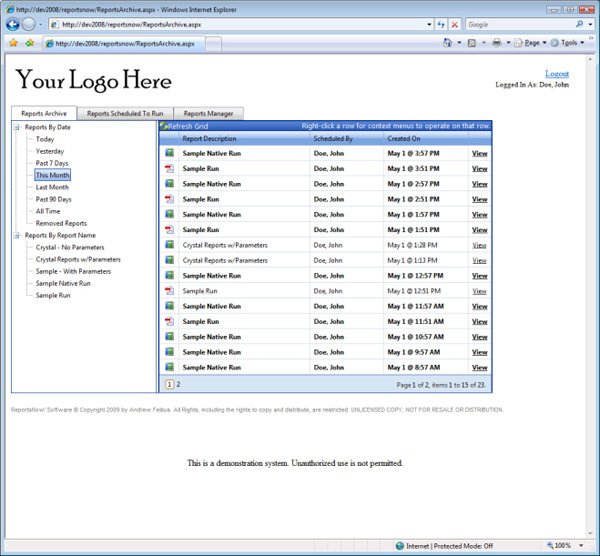Click PDF icon of 11:51 AM Sample Run
600x556 pixels.
(169, 321)
